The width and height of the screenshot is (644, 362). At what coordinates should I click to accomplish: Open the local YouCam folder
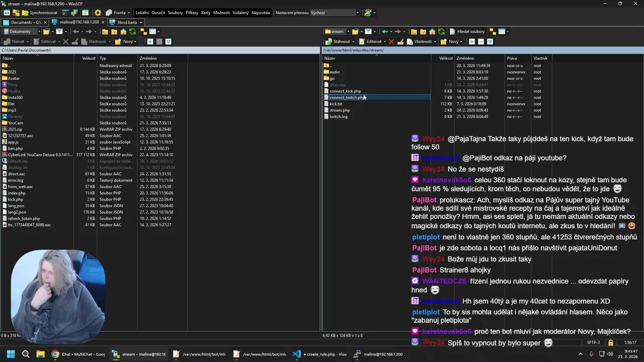16,123
